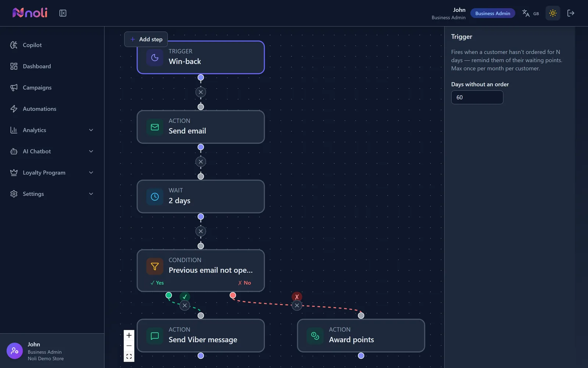Click the clock icon on the Wait node
This screenshot has height=368, width=588.
tap(155, 197)
